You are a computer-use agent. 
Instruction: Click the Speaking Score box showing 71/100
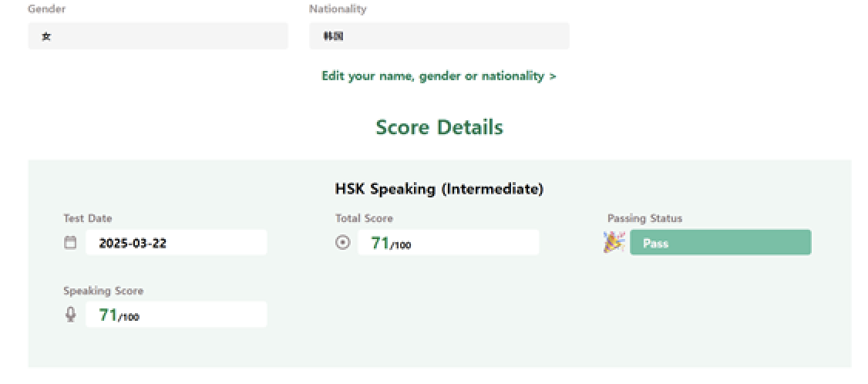177,315
